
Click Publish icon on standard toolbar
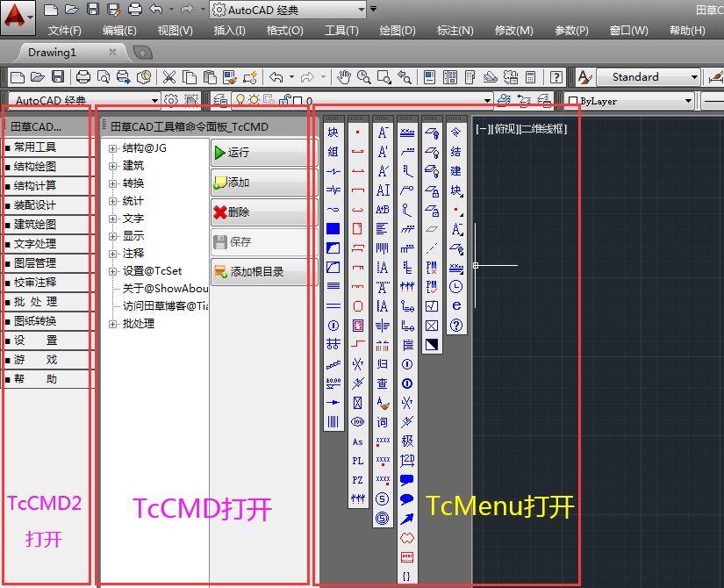123,77
